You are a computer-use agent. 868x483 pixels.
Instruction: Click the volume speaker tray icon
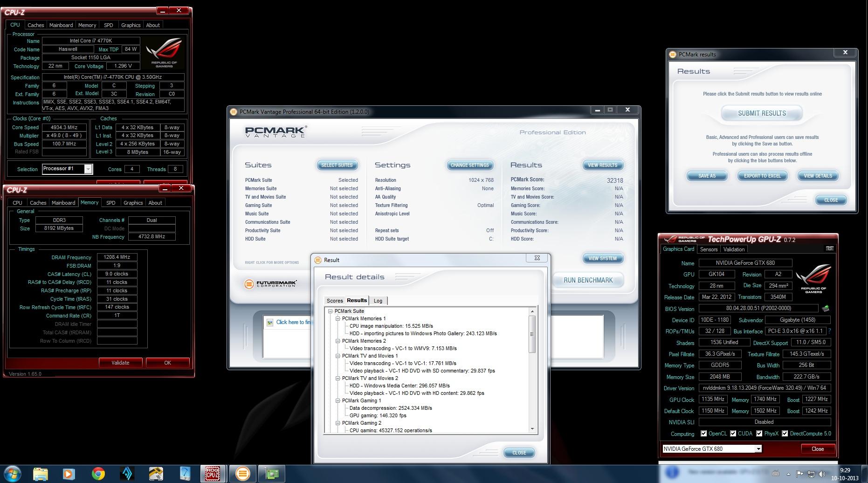[x=821, y=474]
